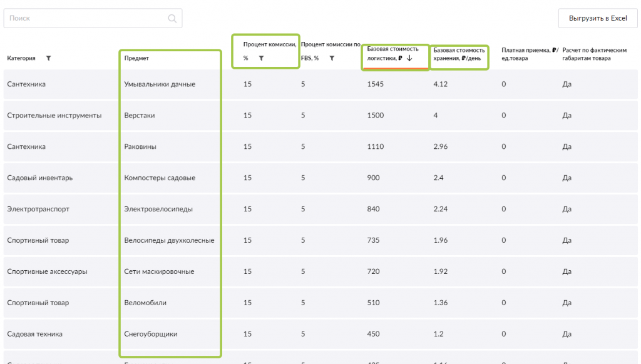The image size is (641, 364).
Task: Click the Базовая стоимость хранения column header
Action: [459, 54]
